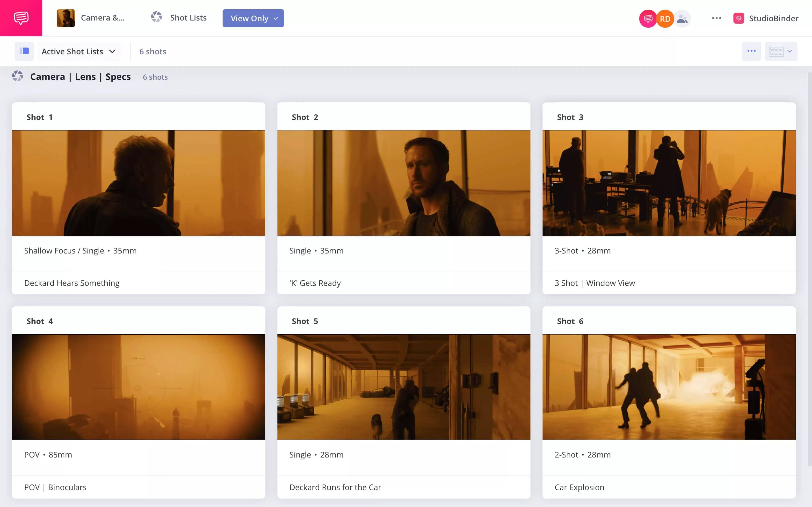The width and height of the screenshot is (812, 507).
Task: Toggle the sidebar panel button
Action: tap(24, 51)
